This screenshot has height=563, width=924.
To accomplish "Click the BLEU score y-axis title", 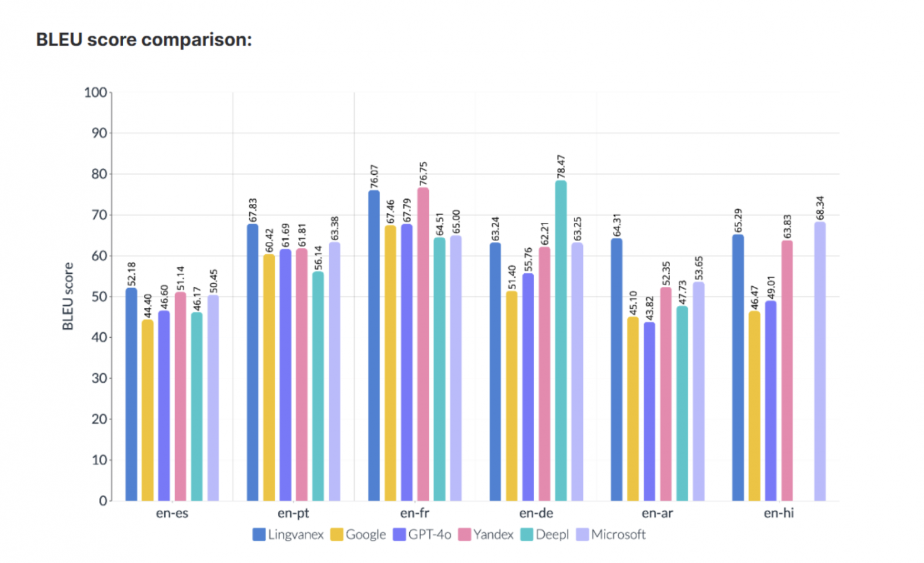I will tap(68, 296).
